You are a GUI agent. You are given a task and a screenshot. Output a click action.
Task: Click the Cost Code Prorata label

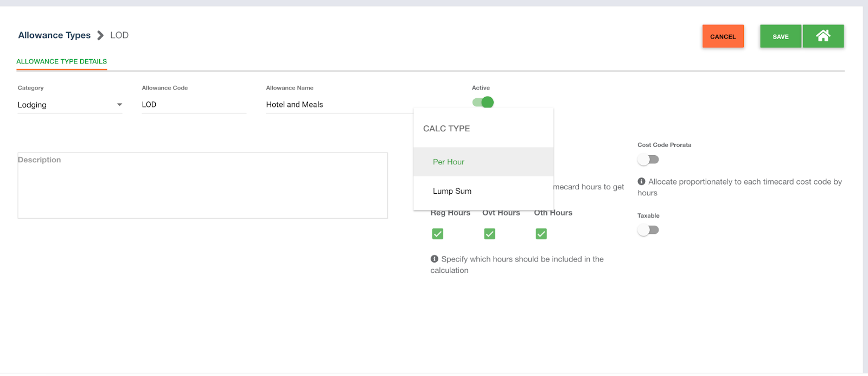(x=665, y=145)
